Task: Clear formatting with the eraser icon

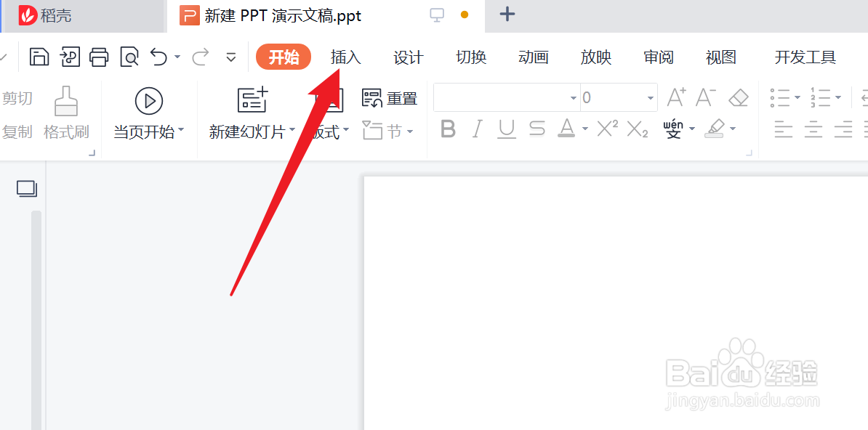Action: (x=739, y=97)
